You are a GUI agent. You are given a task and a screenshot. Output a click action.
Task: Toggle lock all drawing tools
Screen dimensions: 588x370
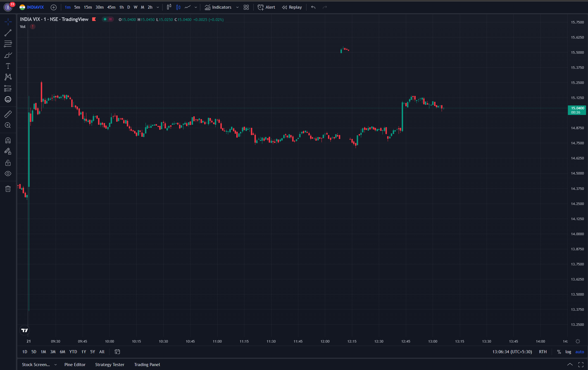(x=8, y=163)
